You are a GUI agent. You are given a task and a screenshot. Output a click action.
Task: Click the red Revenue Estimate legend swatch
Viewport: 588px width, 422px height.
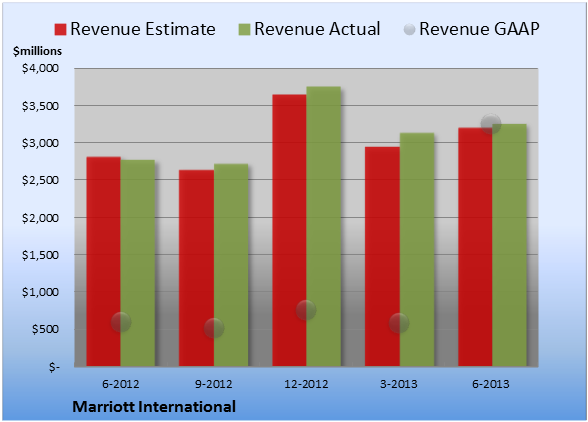(60, 30)
